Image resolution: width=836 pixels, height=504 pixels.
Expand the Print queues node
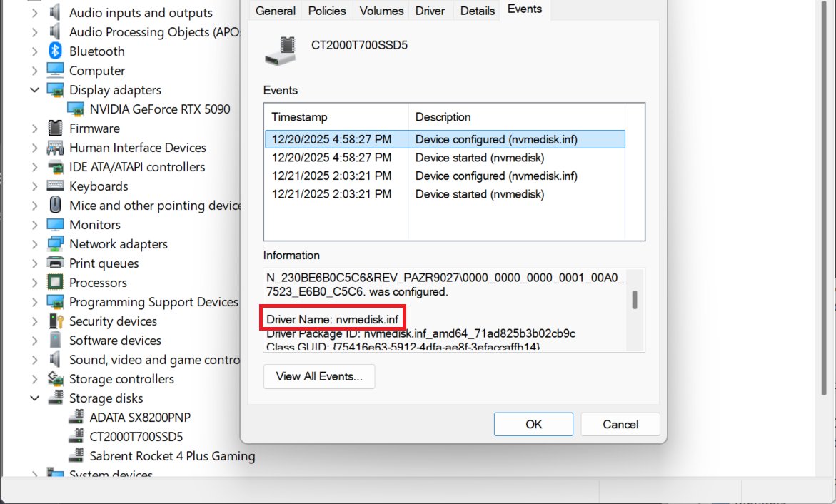coord(35,263)
